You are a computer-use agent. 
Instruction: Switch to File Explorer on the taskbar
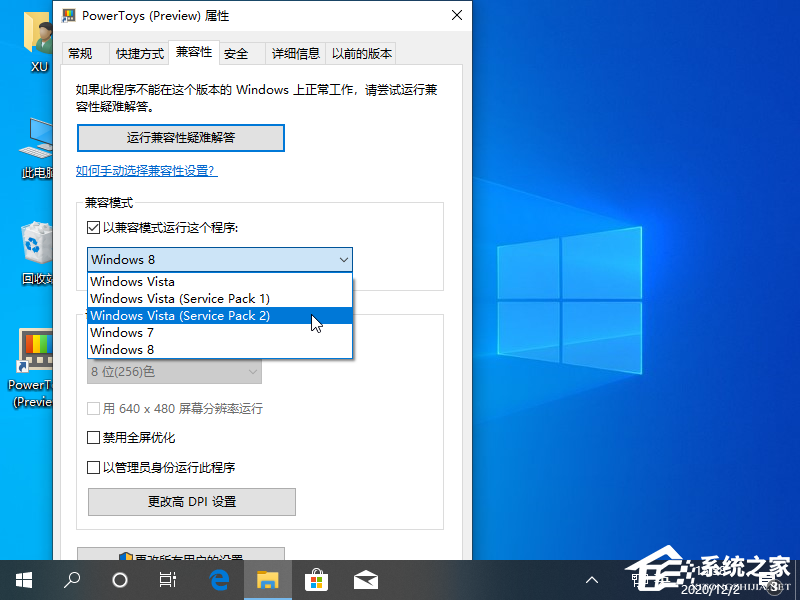[267, 579]
